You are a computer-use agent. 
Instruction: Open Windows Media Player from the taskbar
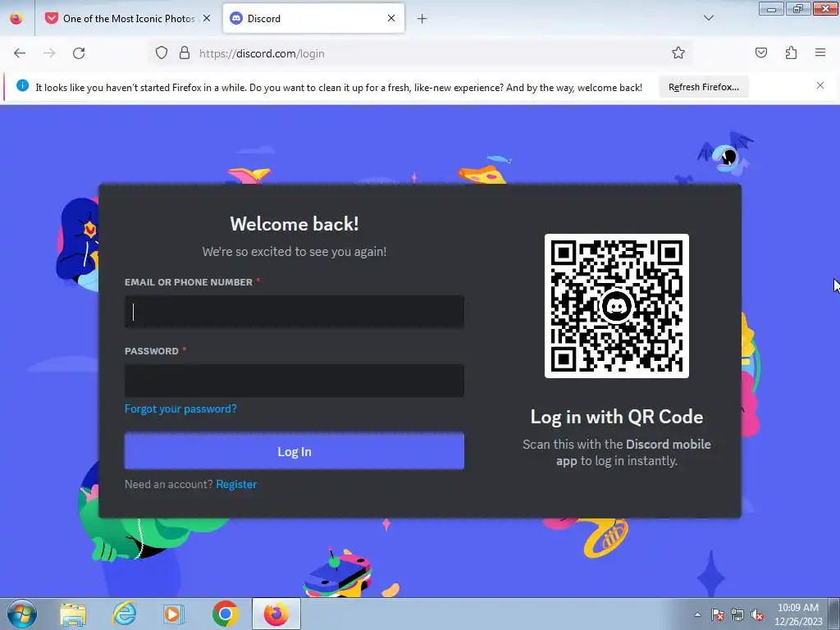coord(174,614)
